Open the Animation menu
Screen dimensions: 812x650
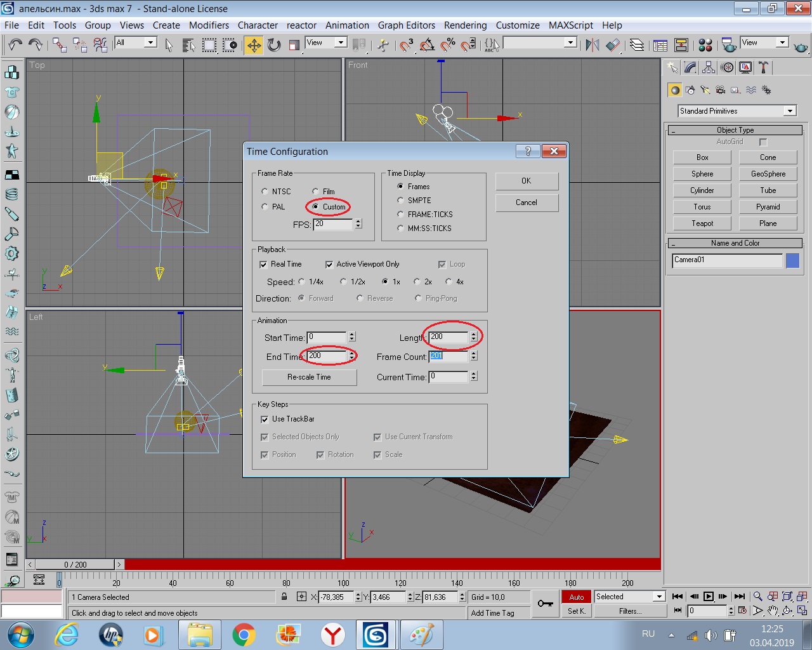pos(347,25)
